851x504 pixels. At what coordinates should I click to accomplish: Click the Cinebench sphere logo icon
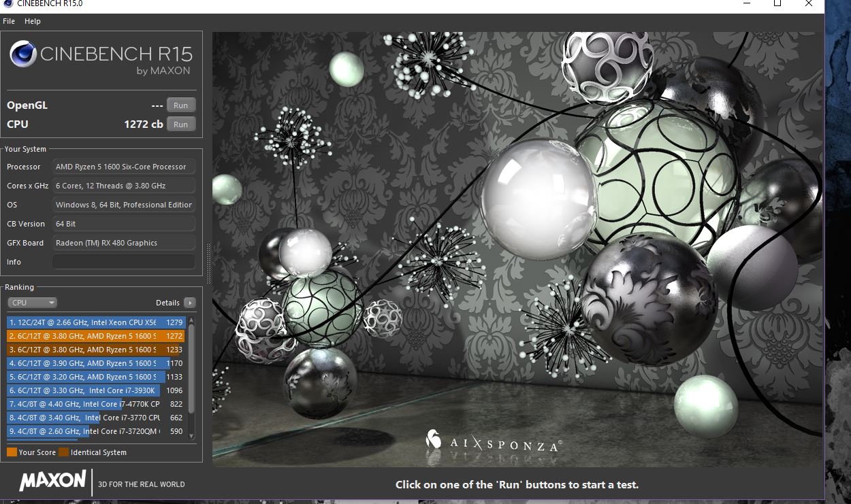(x=23, y=54)
